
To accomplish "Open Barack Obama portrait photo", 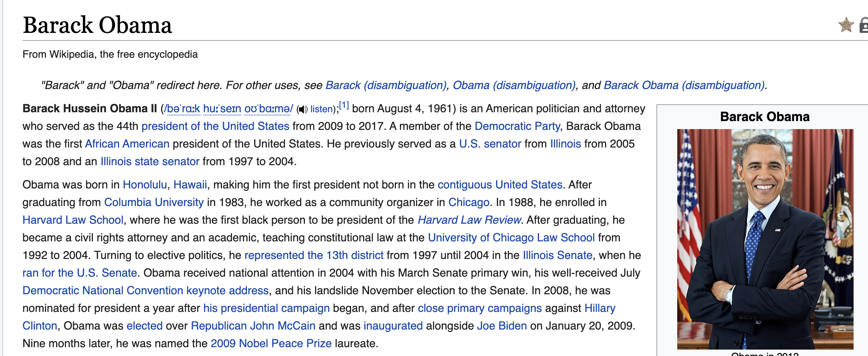I will [x=765, y=239].
